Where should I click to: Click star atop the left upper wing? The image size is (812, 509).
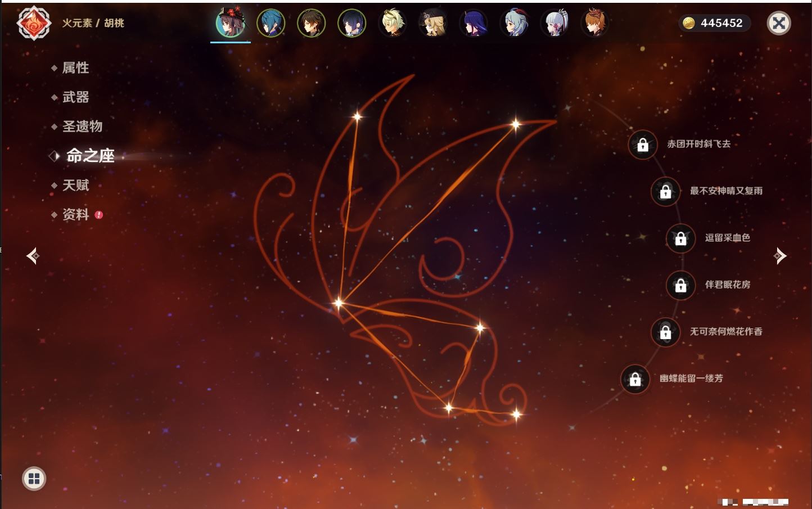point(357,117)
